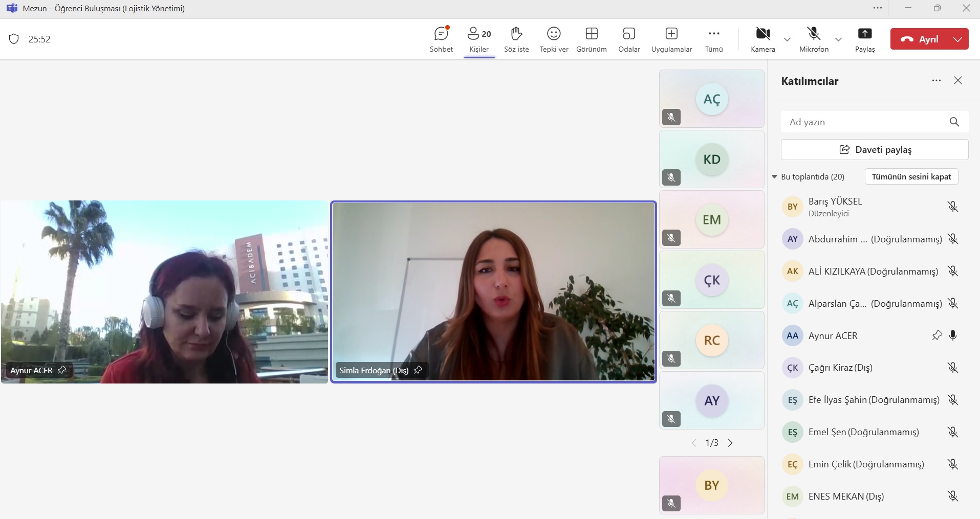This screenshot has height=519, width=980.
Task: Raise hand with Söz iste
Action: pos(516,39)
